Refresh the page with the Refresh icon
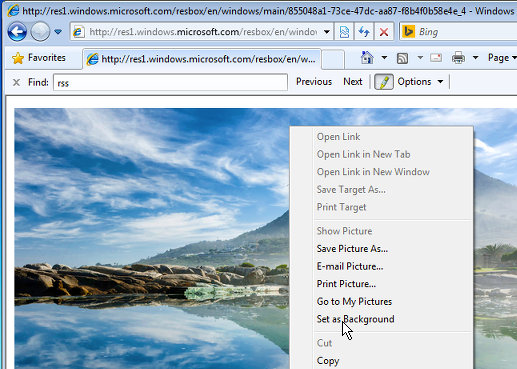The height and width of the screenshot is (369, 517). click(364, 32)
